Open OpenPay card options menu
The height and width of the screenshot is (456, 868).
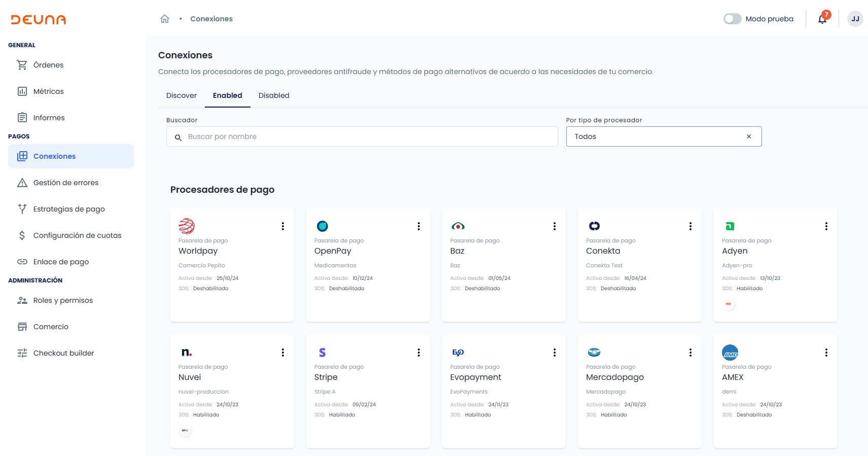coord(419,226)
